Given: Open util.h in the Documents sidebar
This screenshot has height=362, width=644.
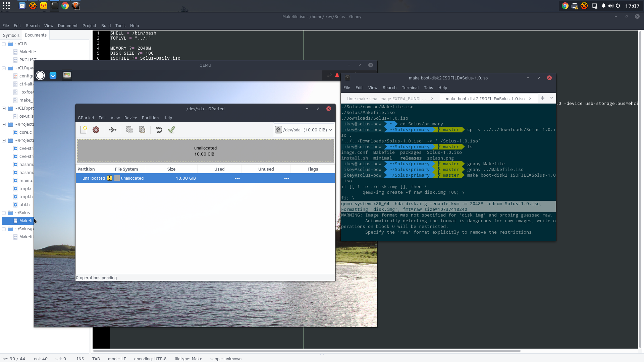Looking at the screenshot, I should pyautogui.click(x=24, y=205).
